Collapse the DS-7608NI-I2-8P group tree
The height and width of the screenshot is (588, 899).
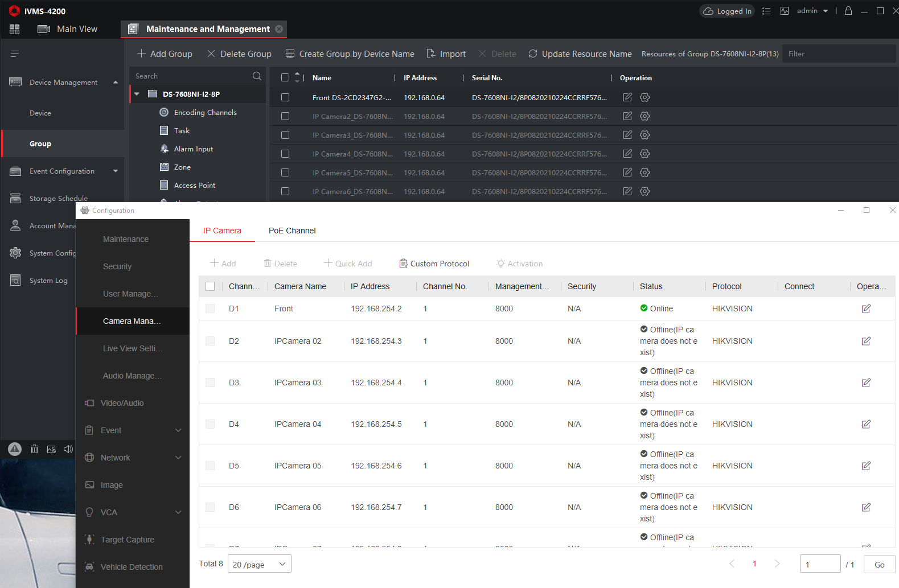coord(137,94)
